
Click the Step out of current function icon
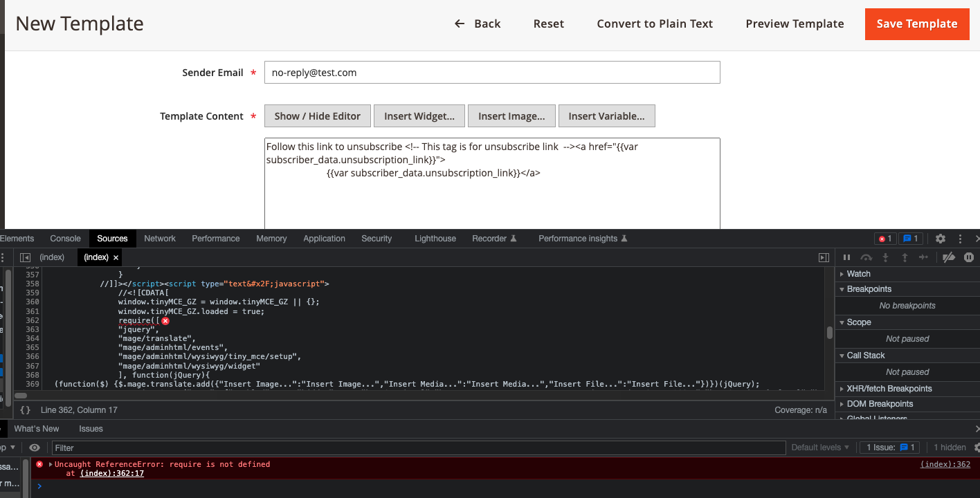(x=905, y=257)
